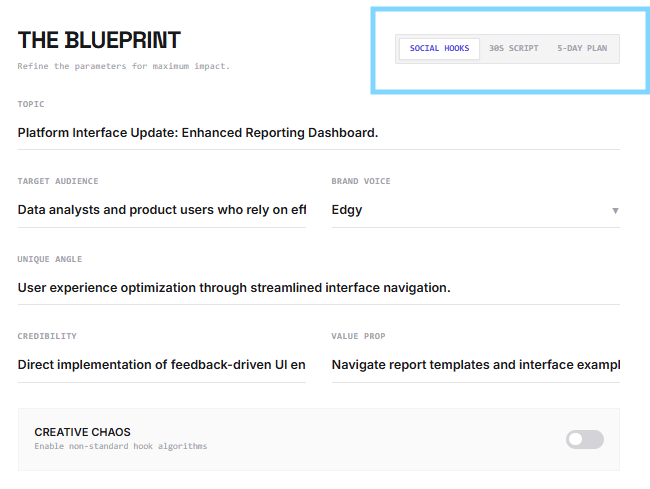Click the "Refine the parameters" subtitle text
This screenshot has height=489, width=650.
pyautogui.click(x=123, y=66)
